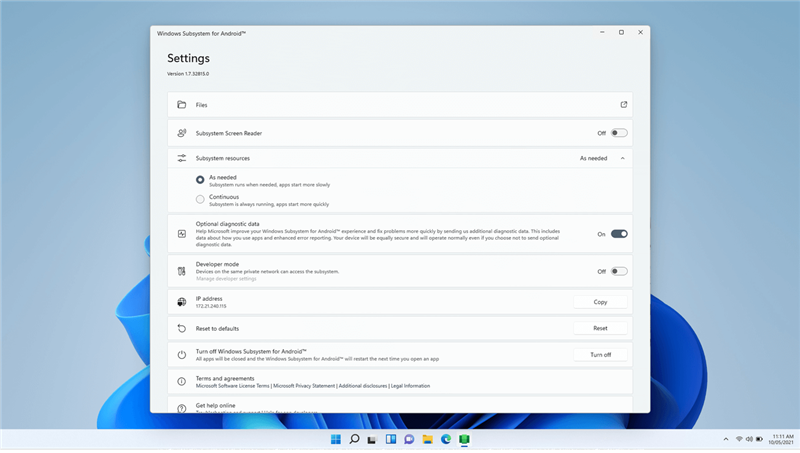Show hidden icons in system tray
Image resolution: width=800 pixels, height=453 pixels.
click(x=725, y=439)
